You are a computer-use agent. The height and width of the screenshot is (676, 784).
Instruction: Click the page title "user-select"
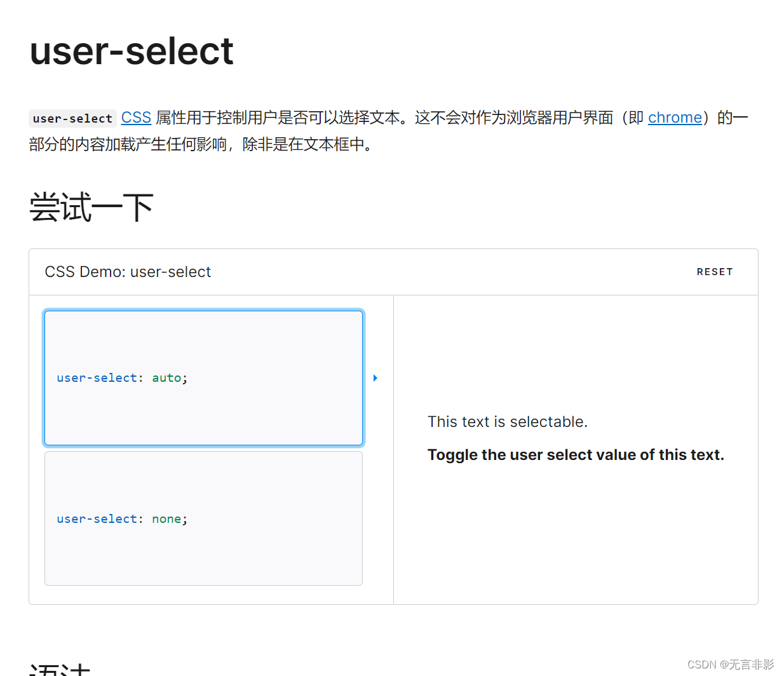click(x=131, y=51)
